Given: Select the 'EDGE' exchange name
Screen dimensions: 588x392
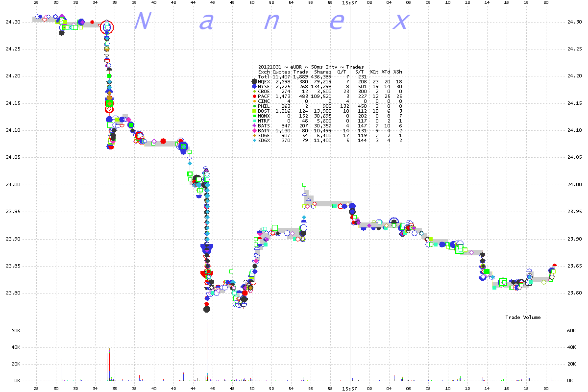Looking at the screenshot, I should (x=264, y=135).
